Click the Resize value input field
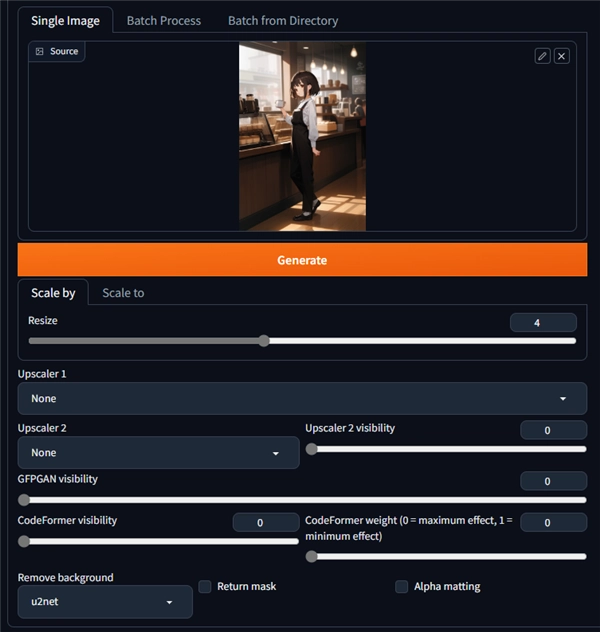Image resolution: width=600 pixels, height=632 pixels. coord(543,322)
